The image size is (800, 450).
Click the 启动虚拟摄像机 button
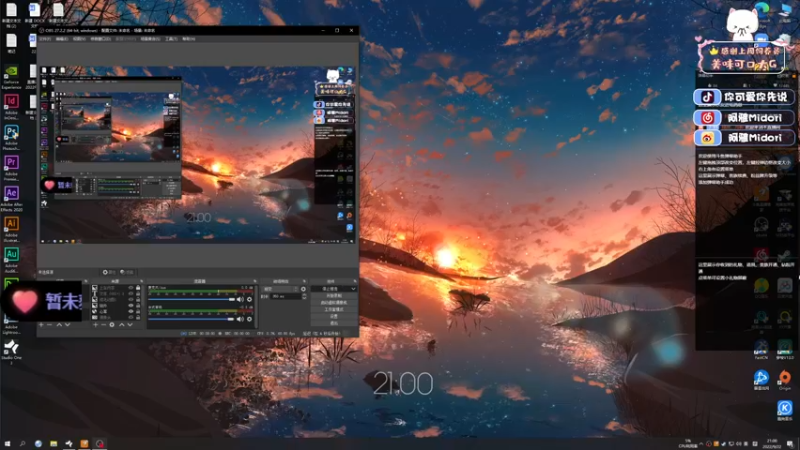pos(334,303)
